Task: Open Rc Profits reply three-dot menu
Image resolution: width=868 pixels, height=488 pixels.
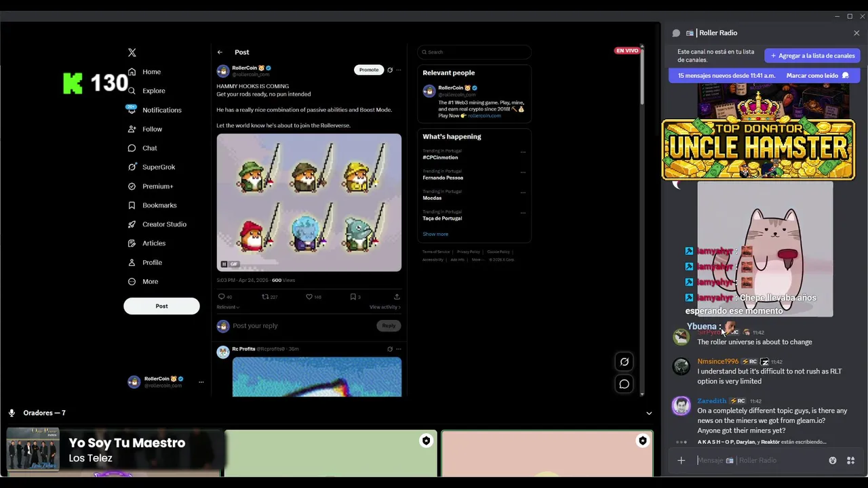Action: (x=399, y=349)
